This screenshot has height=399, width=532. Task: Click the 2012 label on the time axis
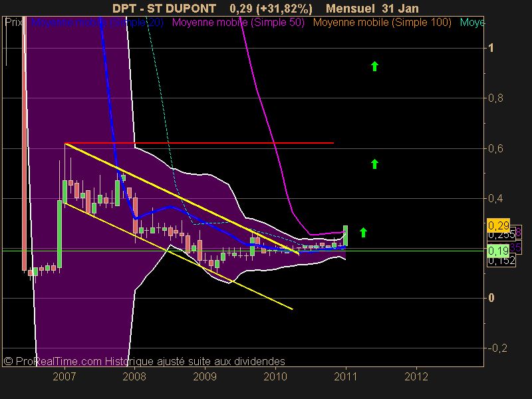click(416, 376)
